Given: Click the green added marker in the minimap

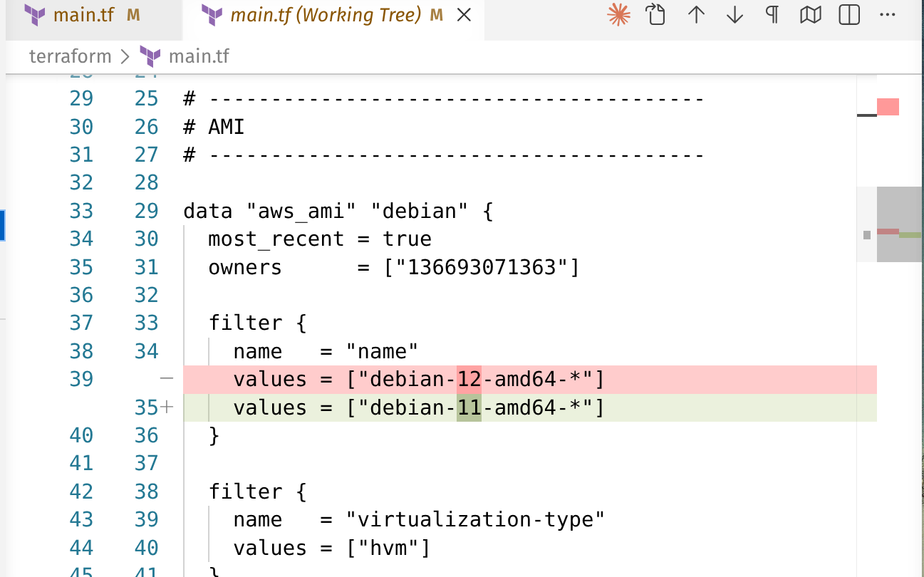Looking at the screenshot, I should (911, 235).
